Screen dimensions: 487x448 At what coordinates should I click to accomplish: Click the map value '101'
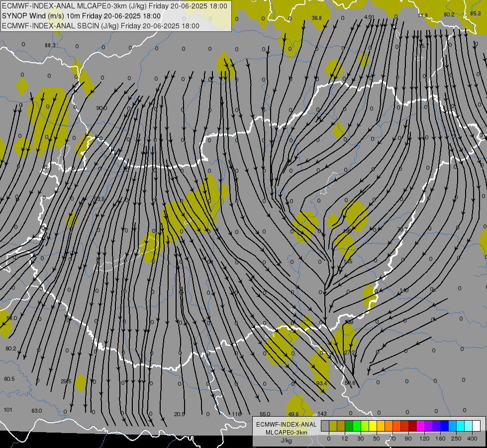pos(8,410)
